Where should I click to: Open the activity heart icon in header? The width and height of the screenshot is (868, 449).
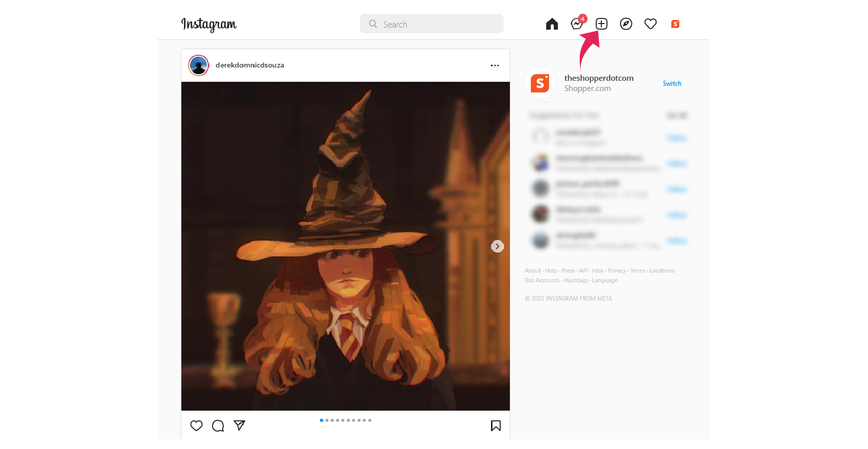(650, 24)
